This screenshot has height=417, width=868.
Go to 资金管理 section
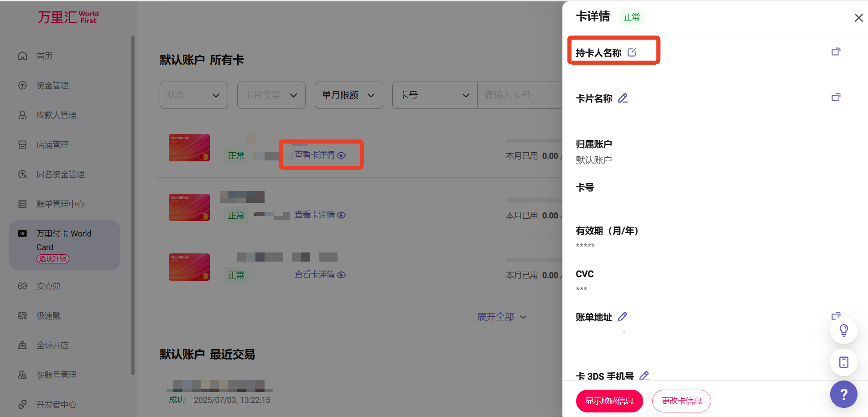(52, 86)
